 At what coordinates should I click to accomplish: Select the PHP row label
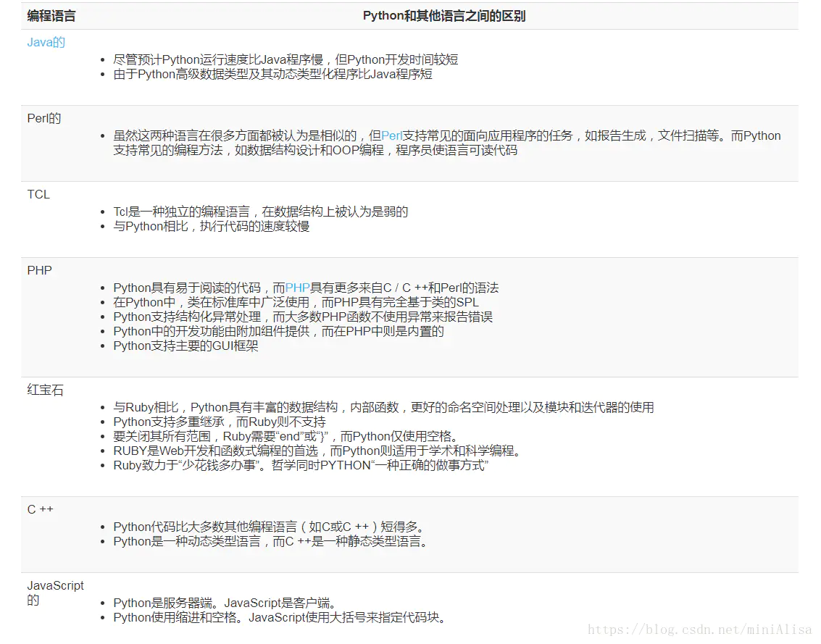(x=39, y=270)
